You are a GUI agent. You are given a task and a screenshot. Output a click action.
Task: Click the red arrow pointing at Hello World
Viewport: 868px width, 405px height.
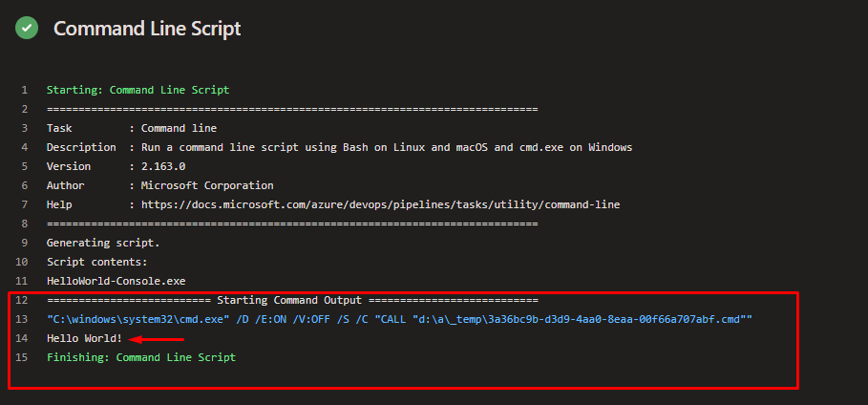(156, 339)
